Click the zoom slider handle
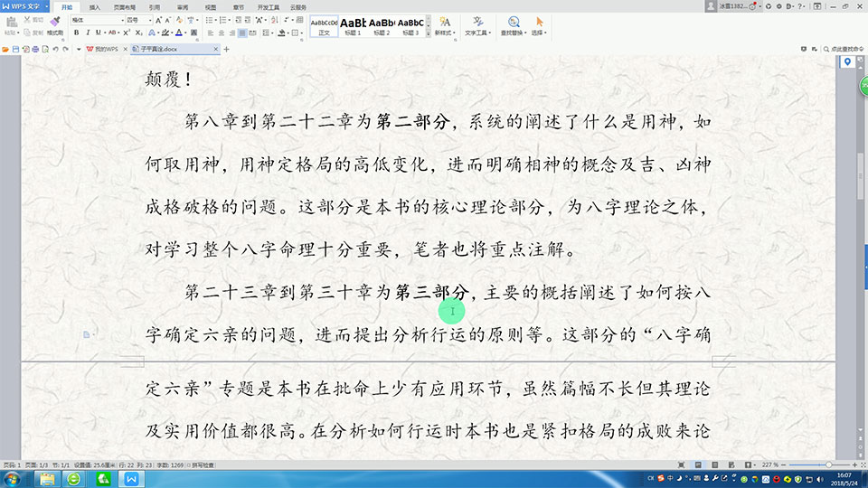The height and width of the screenshot is (488, 868). point(828,465)
